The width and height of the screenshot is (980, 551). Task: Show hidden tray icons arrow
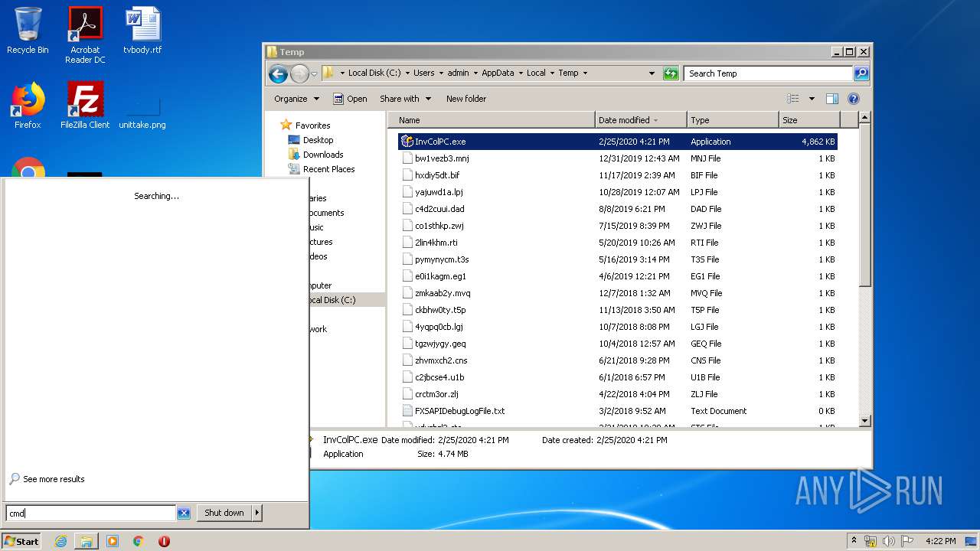coord(854,541)
